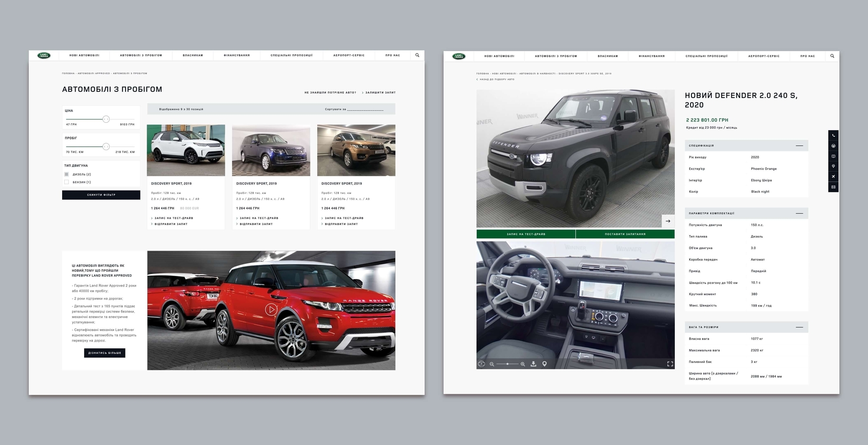Click search icon in right window header
868x445 pixels.
coord(832,56)
